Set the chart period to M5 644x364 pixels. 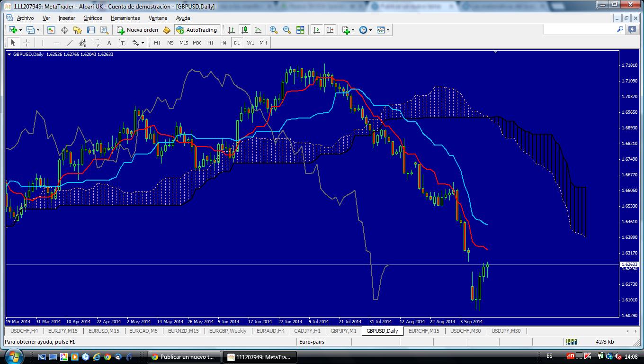click(170, 43)
